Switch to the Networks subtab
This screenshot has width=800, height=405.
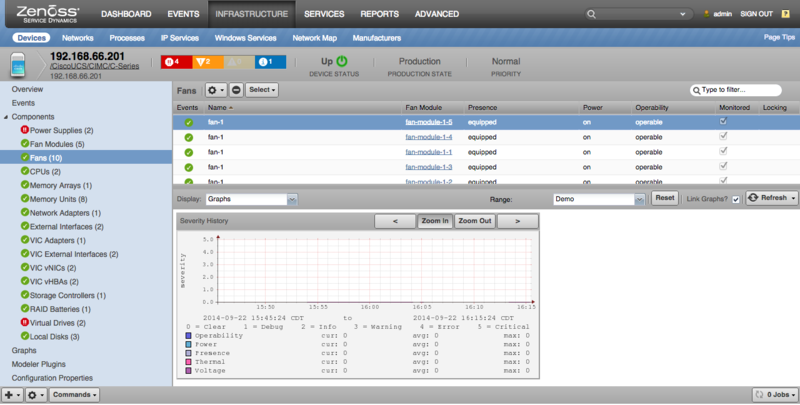click(x=78, y=38)
